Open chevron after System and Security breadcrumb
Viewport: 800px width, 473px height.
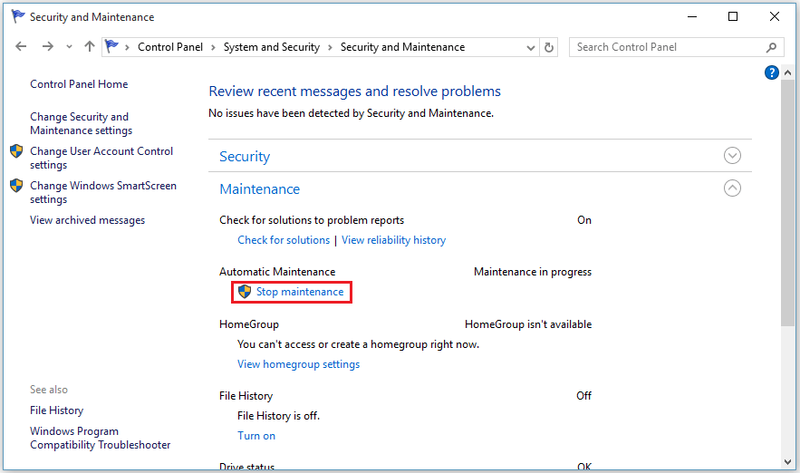click(x=330, y=47)
